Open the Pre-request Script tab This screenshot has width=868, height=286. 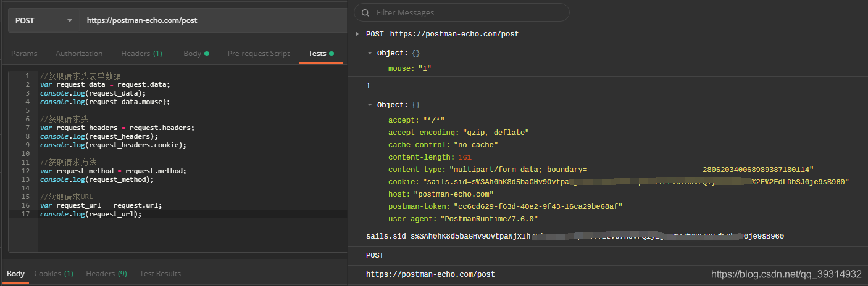[259, 54]
